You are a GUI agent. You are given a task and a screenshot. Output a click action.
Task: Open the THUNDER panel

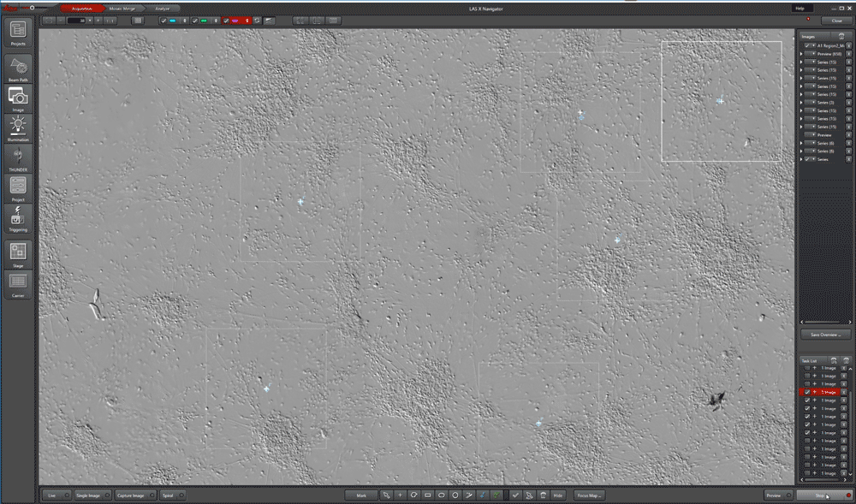click(x=18, y=158)
